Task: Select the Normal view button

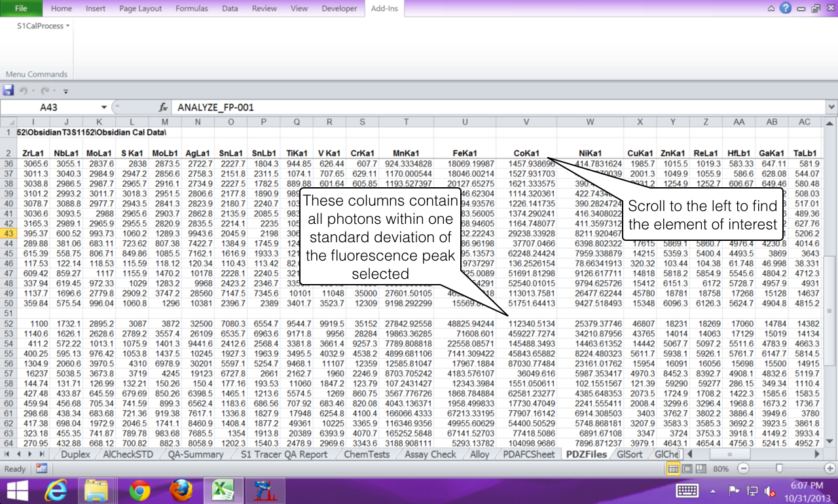Action: coord(672,469)
